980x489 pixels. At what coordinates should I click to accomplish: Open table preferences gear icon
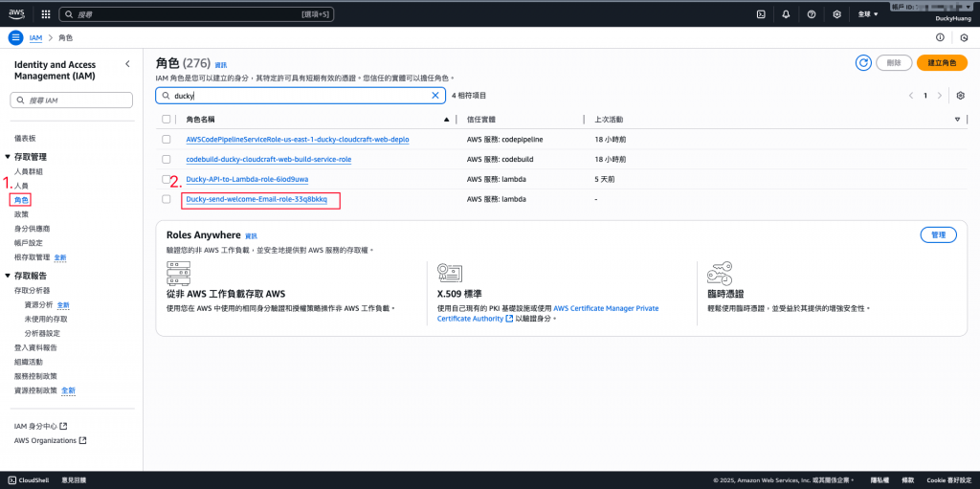point(961,96)
